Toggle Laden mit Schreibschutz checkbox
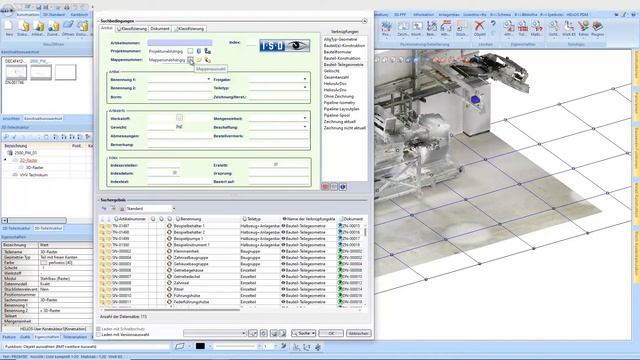Image resolution: width=640 pixels, height=360 pixels. (98, 329)
